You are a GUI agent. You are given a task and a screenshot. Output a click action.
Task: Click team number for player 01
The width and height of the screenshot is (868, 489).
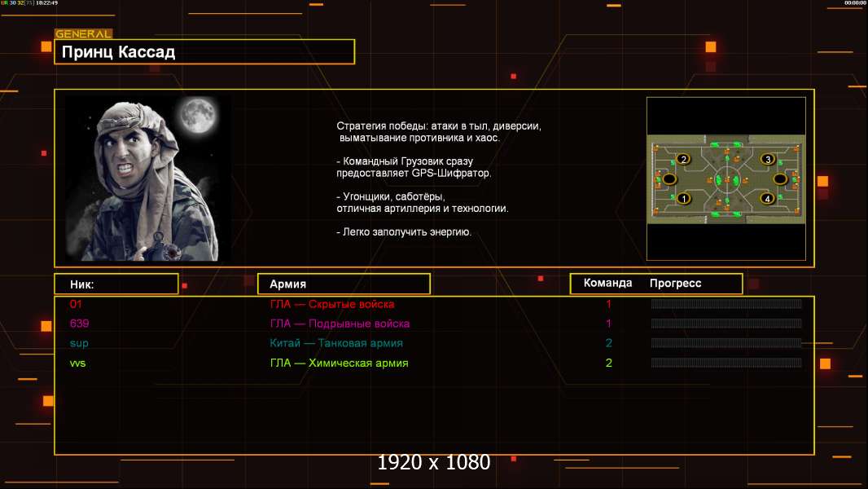[x=608, y=304]
